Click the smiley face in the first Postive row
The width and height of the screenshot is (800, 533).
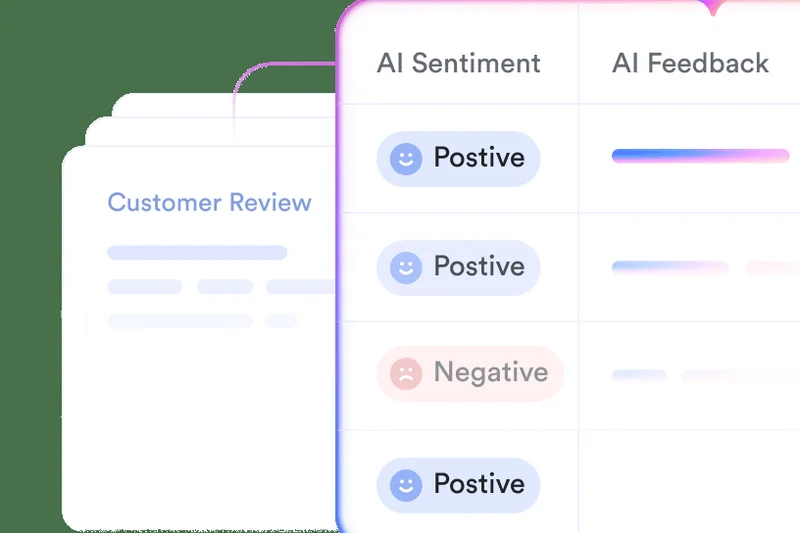pyautogui.click(x=405, y=159)
